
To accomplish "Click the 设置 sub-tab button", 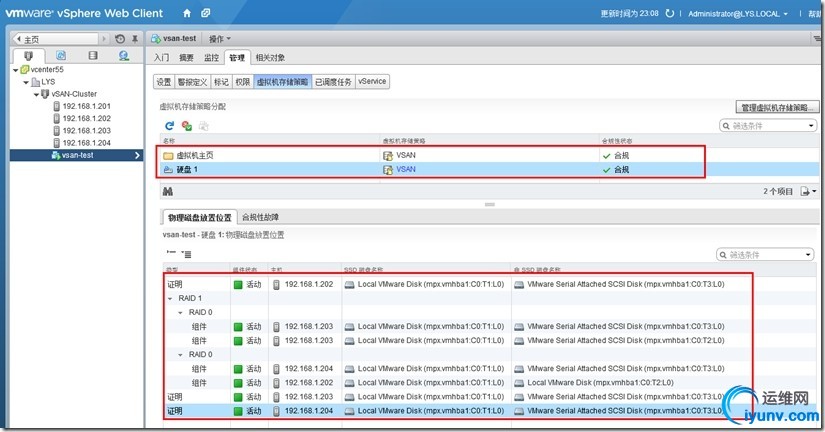I will [x=164, y=82].
